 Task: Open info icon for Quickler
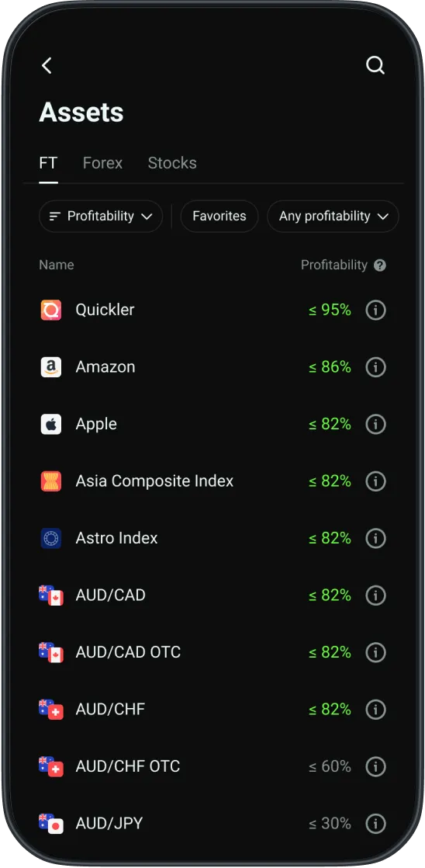(x=376, y=310)
